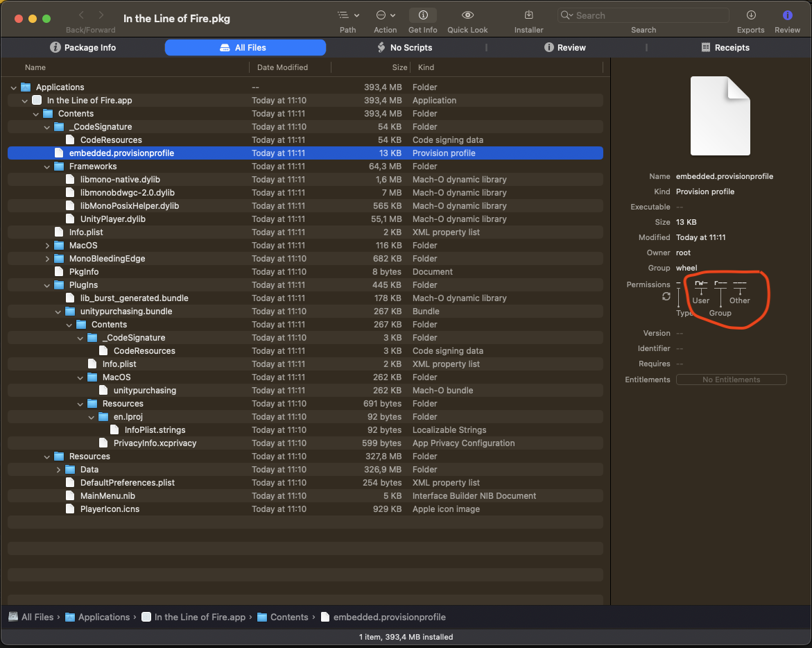The width and height of the screenshot is (812, 648).
Task: Click the Get Info toolbar icon
Action: [423, 15]
